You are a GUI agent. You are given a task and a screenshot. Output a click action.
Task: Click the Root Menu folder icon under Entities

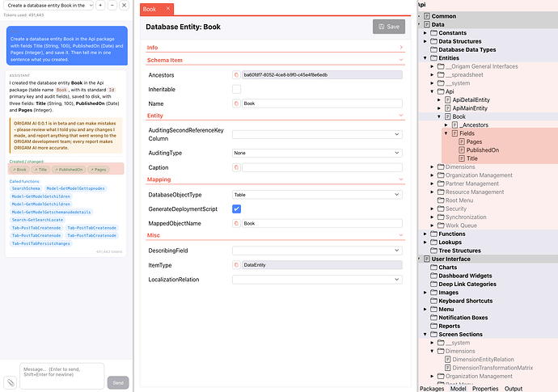441,200
